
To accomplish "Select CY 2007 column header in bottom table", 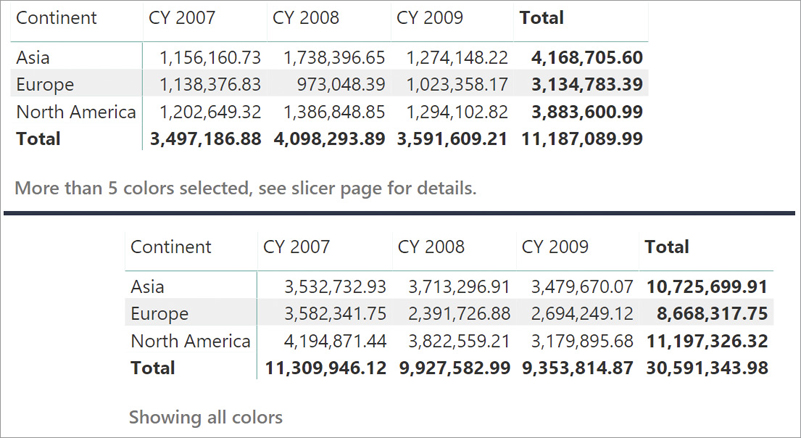I will (x=296, y=247).
